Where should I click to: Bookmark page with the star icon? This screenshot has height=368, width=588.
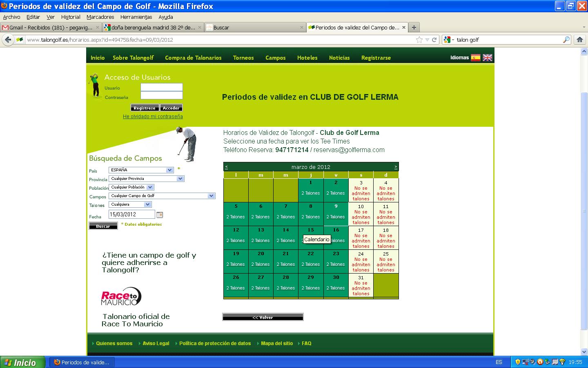(x=419, y=40)
